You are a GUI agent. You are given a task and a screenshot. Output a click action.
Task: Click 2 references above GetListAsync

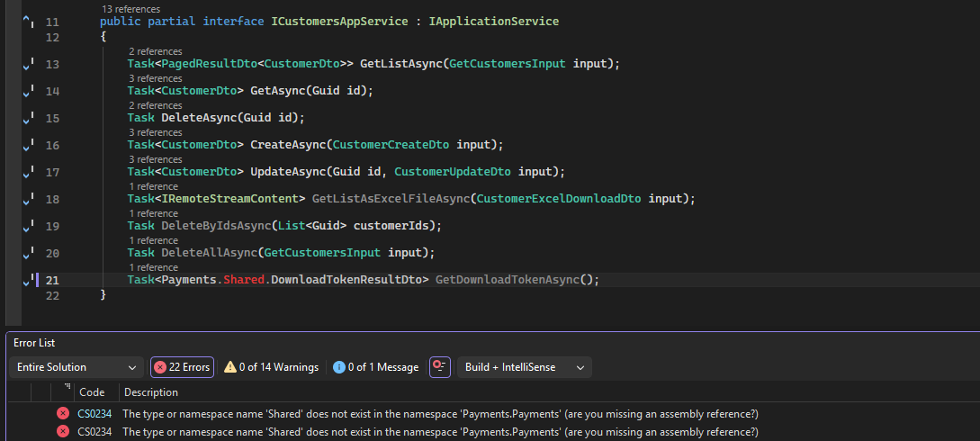[155, 51]
